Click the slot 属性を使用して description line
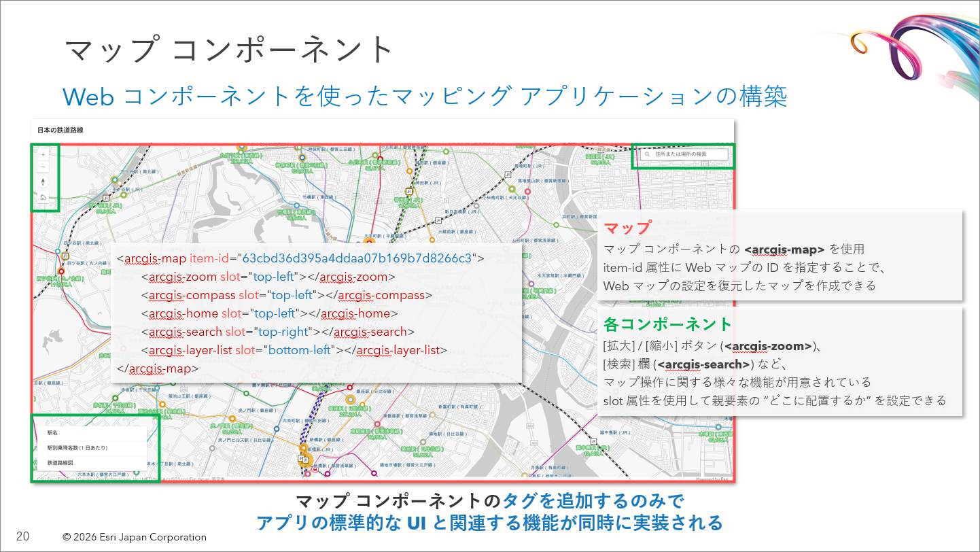The image size is (980, 552). (x=775, y=400)
